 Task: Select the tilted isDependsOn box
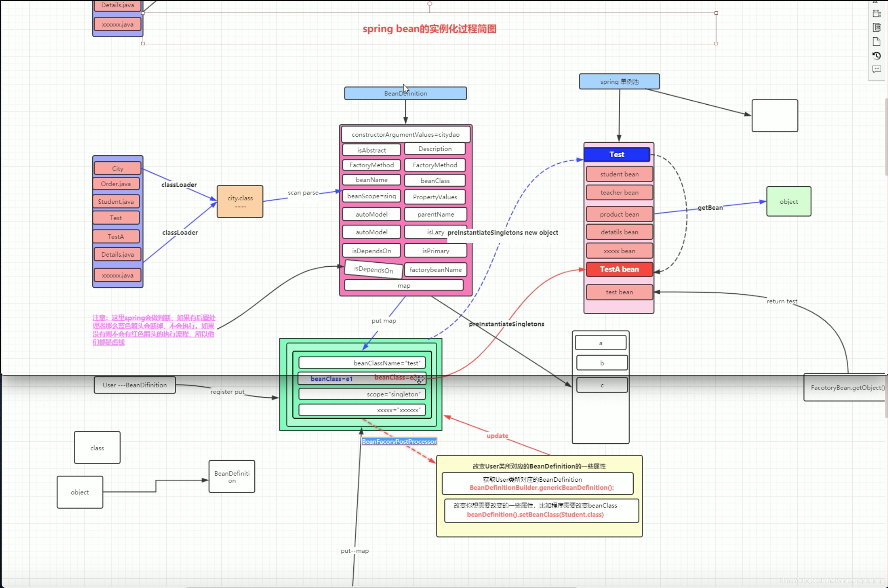tap(373, 269)
